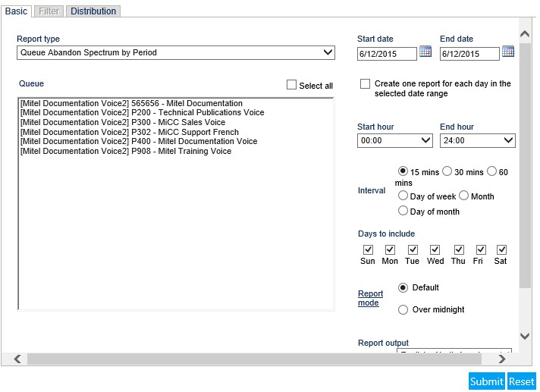Click the vertical scrollbar down arrow
Viewport: 540px width, 392px height.
click(x=525, y=336)
